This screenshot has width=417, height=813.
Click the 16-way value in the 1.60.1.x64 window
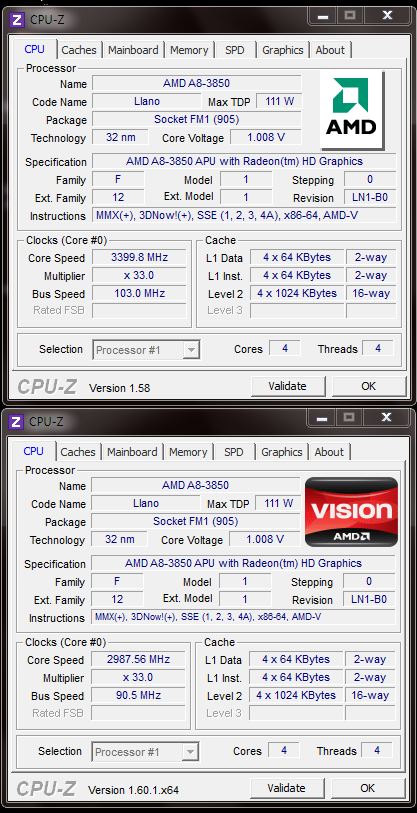coord(370,695)
